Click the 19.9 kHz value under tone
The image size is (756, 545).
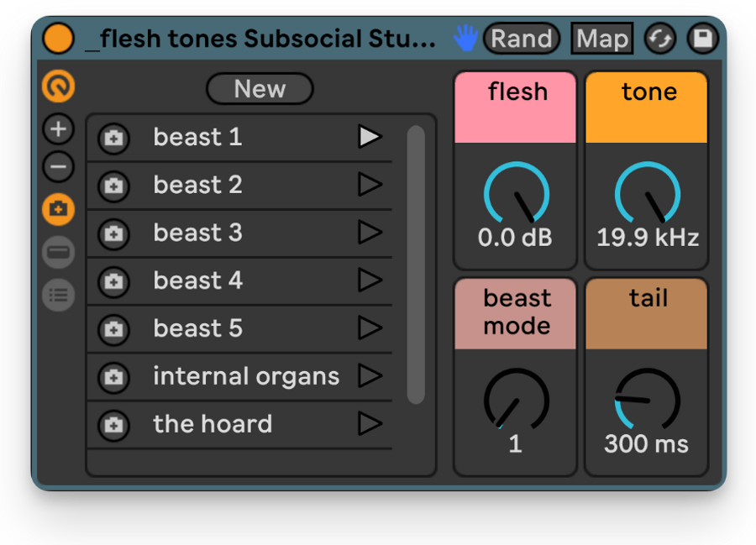[x=648, y=238]
